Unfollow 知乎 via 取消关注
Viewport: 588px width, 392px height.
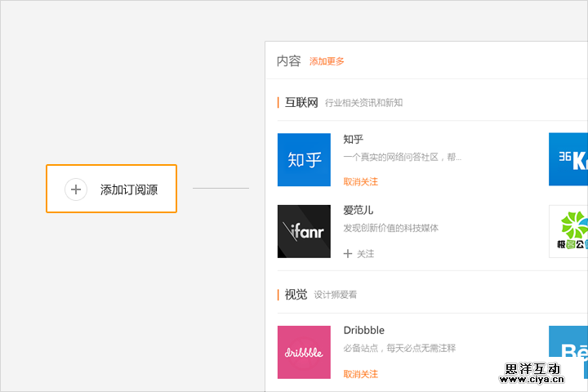click(x=360, y=181)
